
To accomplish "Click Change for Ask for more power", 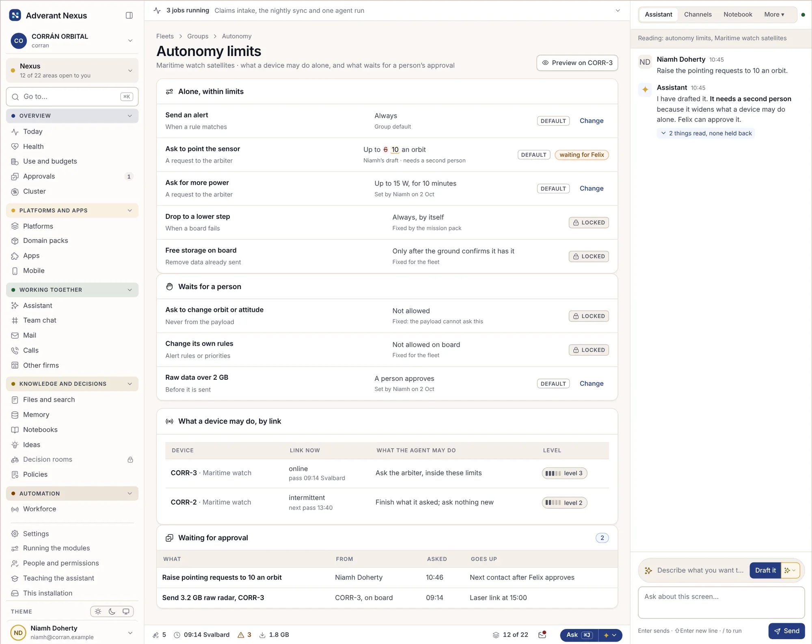I will coord(591,188).
